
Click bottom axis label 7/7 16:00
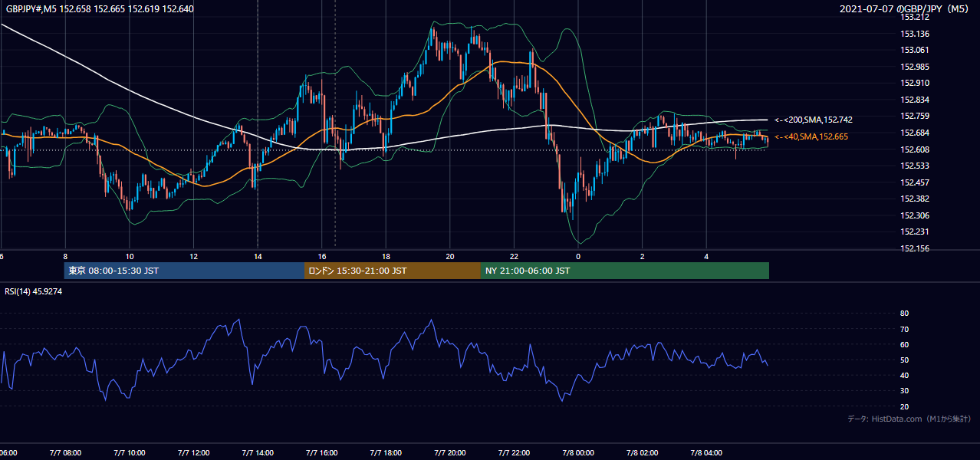(x=322, y=453)
